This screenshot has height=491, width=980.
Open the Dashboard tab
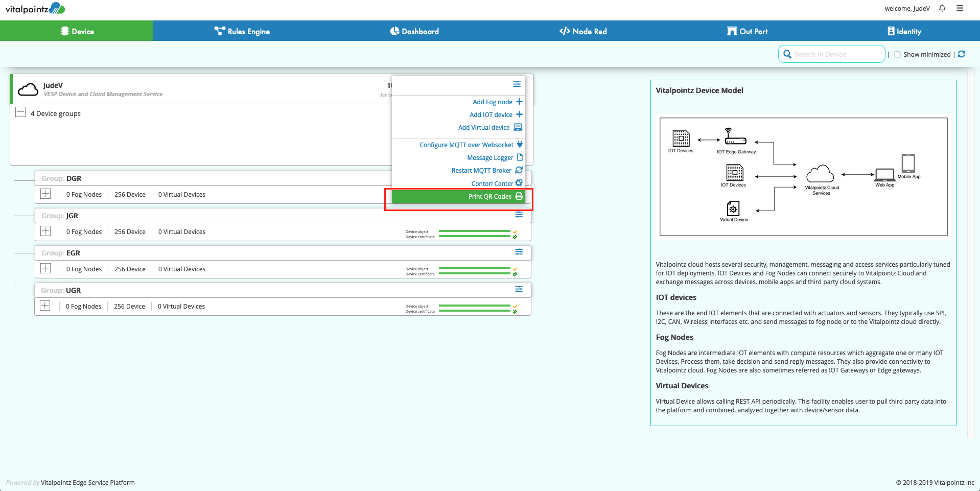[414, 31]
